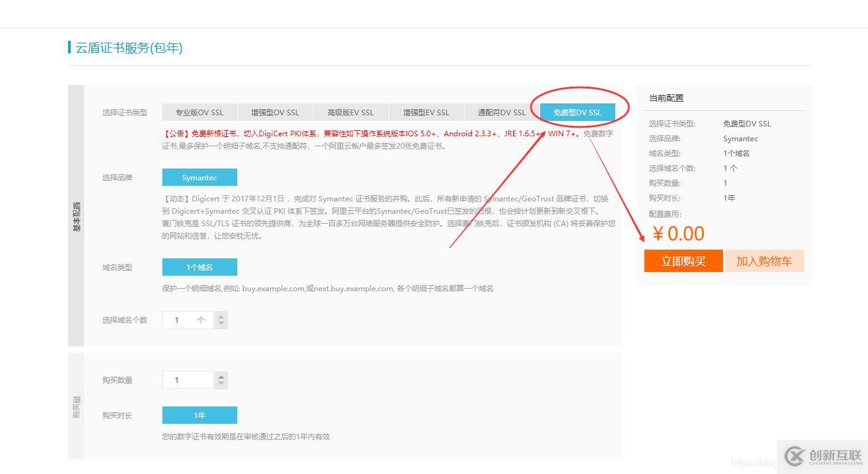Increase the 选择域名个数 value with up arrow

pos(221,315)
